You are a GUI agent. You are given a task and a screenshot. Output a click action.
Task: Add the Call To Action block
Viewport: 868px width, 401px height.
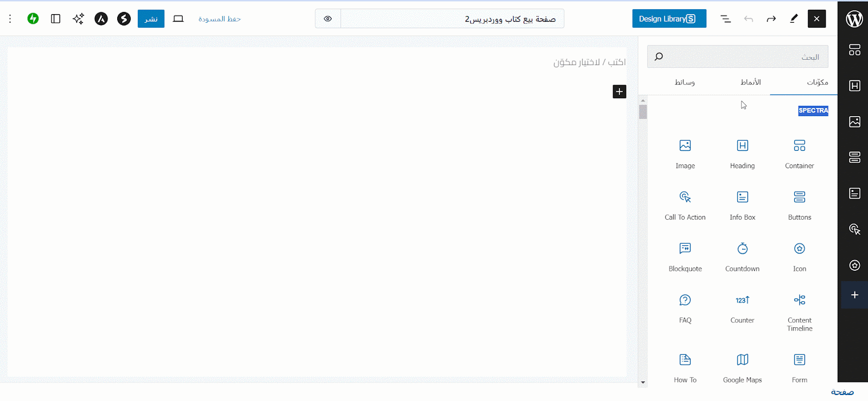click(x=685, y=205)
